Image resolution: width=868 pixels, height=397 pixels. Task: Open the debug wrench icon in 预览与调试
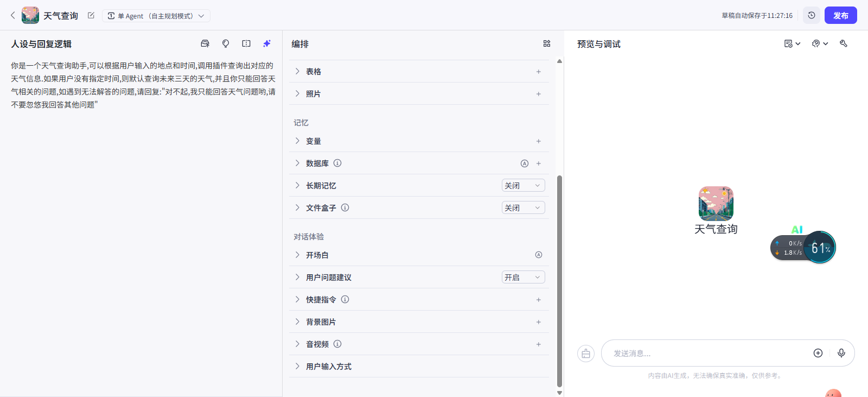tap(844, 43)
